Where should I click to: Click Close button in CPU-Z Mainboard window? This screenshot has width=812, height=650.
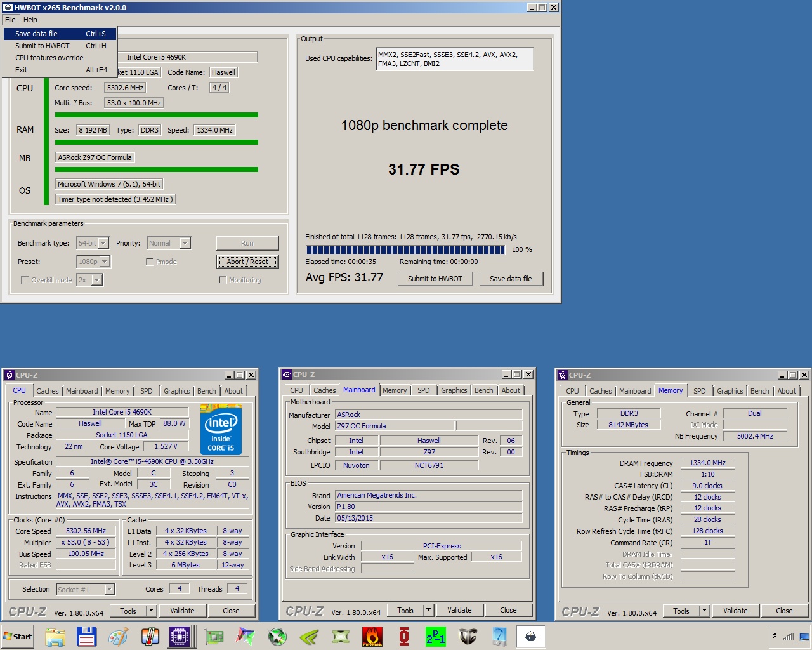[508, 610]
